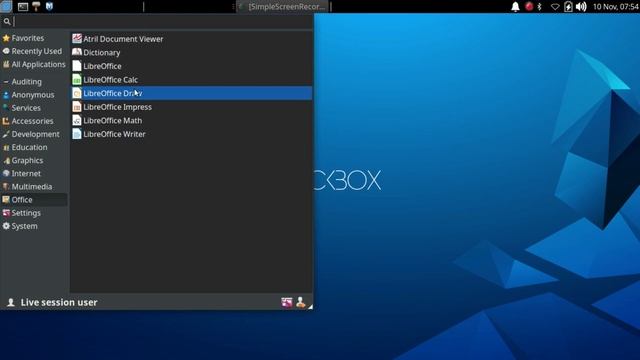Screen dimensions: 640x360
Task: Open settings manager icon at menu bottom
Action: pos(287,302)
